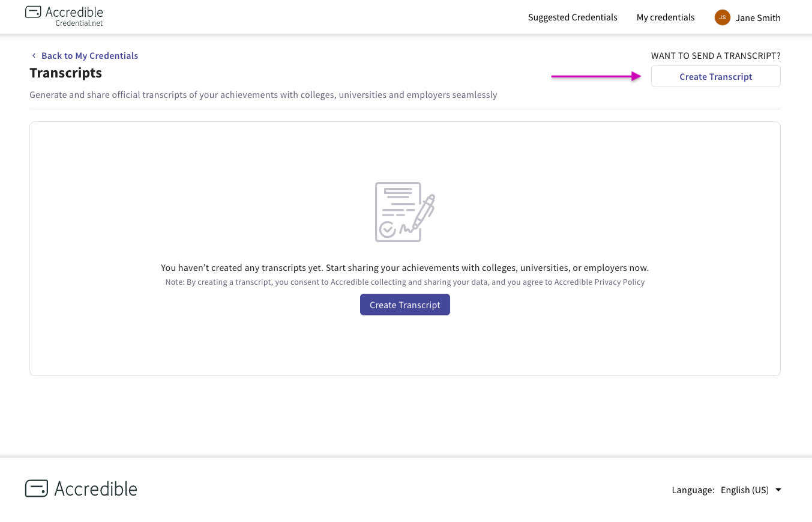
Task: Click the WANT TO SEND A TRANSCRIPT text
Action: pyautogui.click(x=715, y=55)
